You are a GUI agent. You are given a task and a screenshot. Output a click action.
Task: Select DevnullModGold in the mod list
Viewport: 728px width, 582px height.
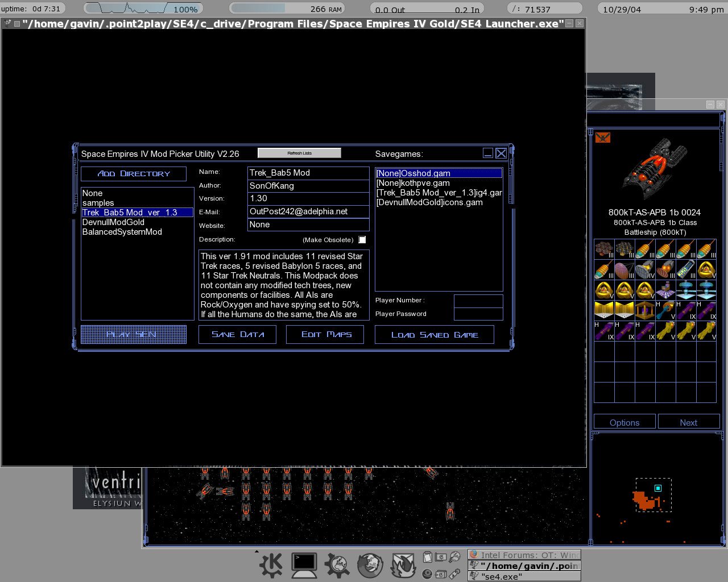tap(113, 222)
